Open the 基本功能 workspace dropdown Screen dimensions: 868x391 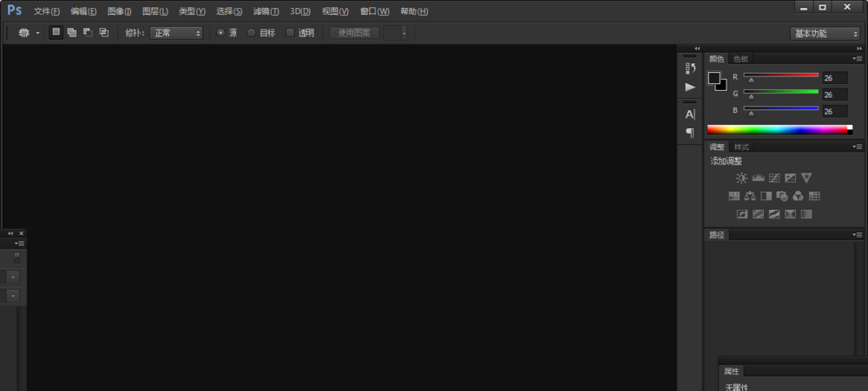tap(825, 33)
